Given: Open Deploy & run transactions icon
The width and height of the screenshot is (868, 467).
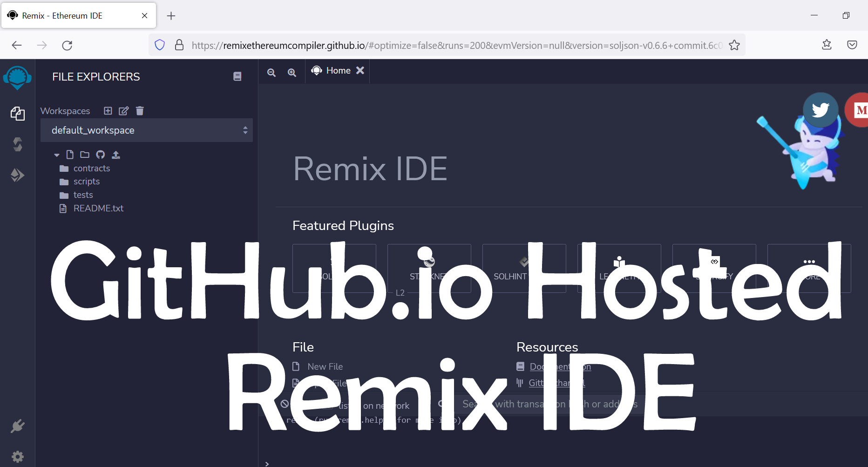Looking at the screenshot, I should point(17,175).
